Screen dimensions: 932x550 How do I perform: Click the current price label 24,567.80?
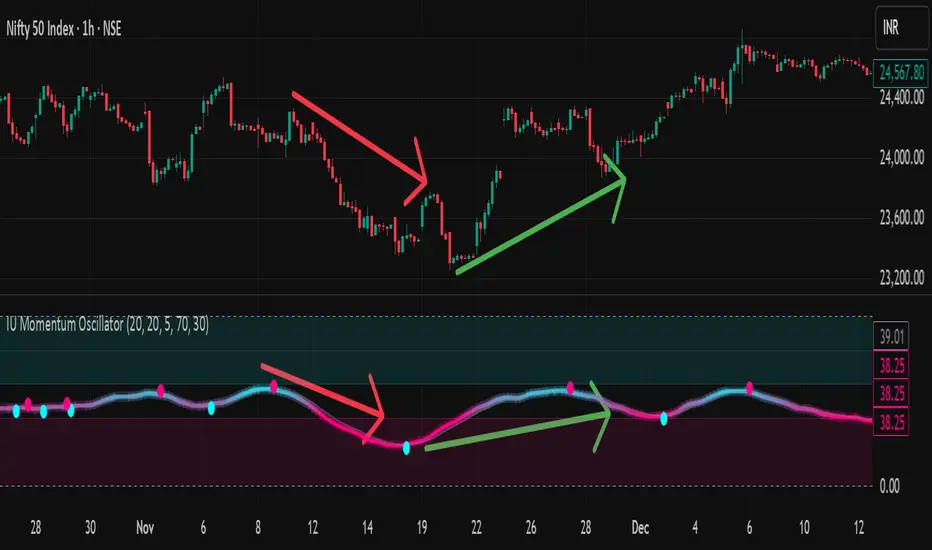(898, 71)
